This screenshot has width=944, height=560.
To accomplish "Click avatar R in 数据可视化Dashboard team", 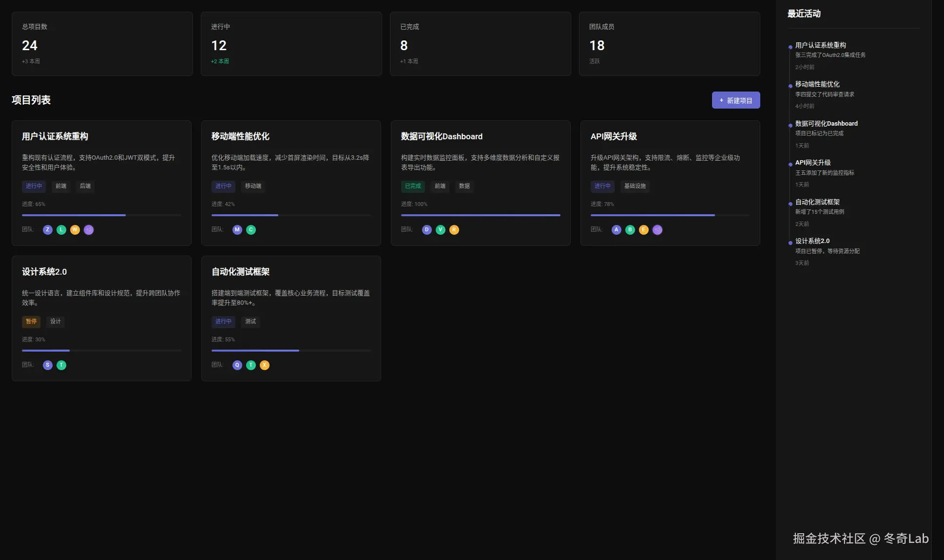I will (x=454, y=229).
